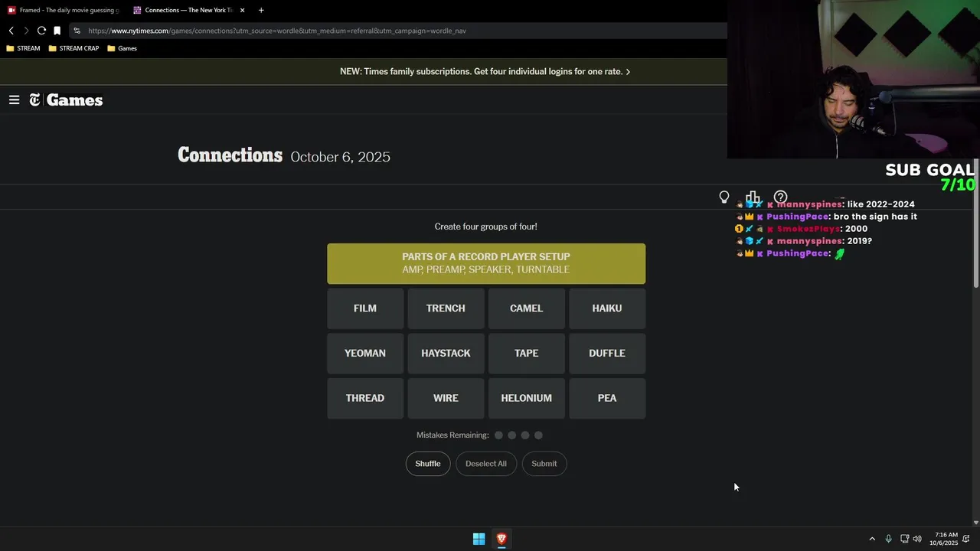Select the TRENCH tile
The width and height of the screenshot is (980, 551).
click(x=446, y=308)
